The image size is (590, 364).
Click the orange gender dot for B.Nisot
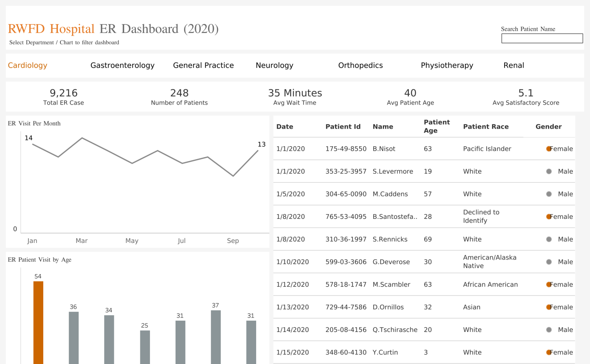click(x=549, y=149)
